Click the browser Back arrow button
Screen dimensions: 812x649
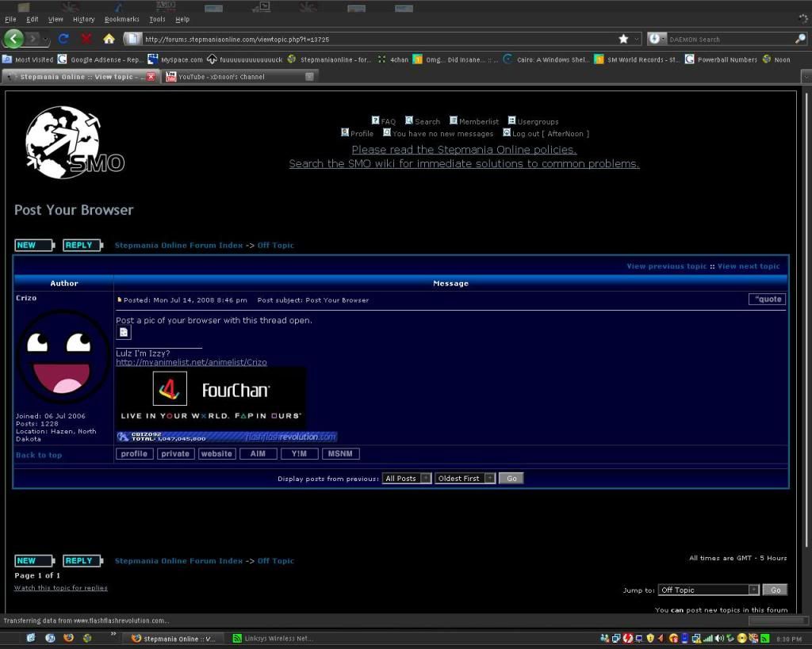[x=13, y=39]
